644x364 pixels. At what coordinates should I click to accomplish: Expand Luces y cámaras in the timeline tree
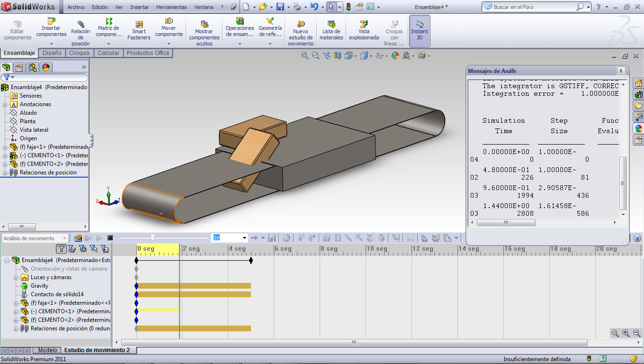(16, 277)
